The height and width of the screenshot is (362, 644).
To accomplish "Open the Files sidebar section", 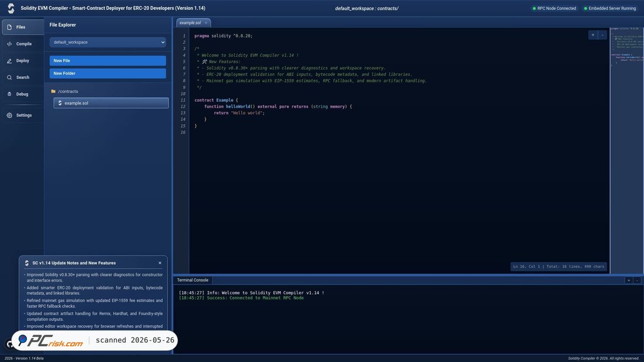I will coord(23,27).
